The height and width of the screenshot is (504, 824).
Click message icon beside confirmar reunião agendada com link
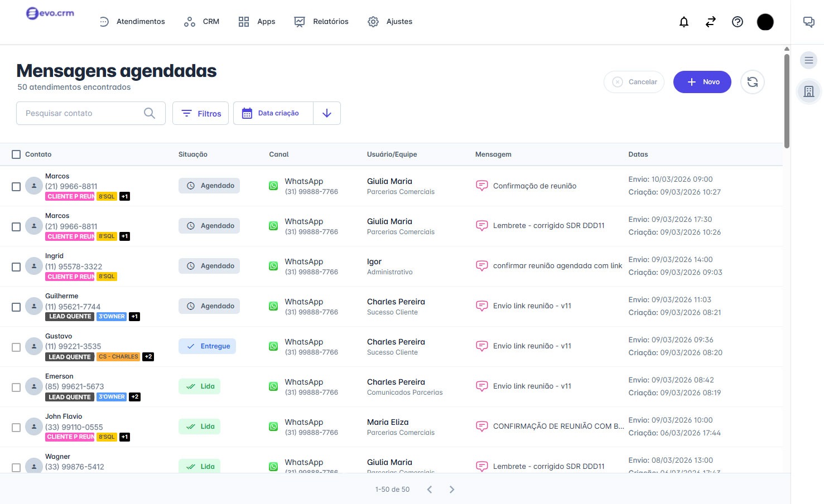click(481, 266)
